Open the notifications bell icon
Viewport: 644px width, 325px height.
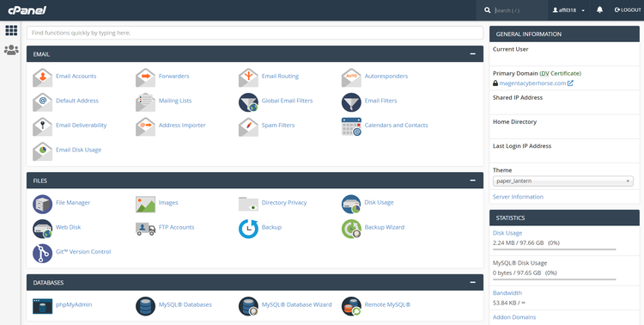tap(599, 9)
